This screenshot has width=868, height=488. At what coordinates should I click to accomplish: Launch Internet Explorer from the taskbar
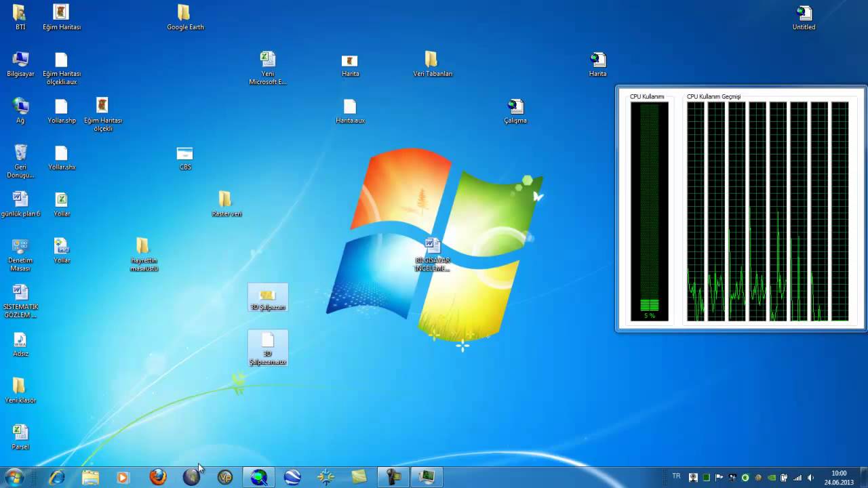57,477
